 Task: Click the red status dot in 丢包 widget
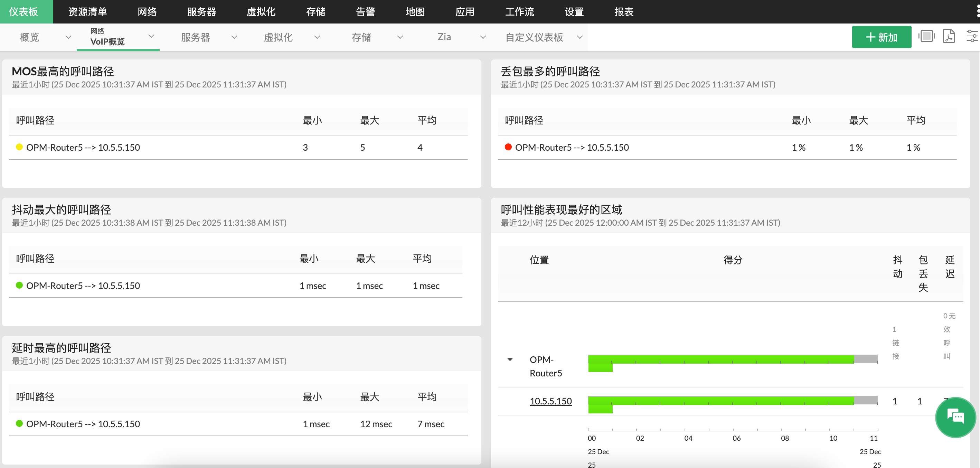508,147
